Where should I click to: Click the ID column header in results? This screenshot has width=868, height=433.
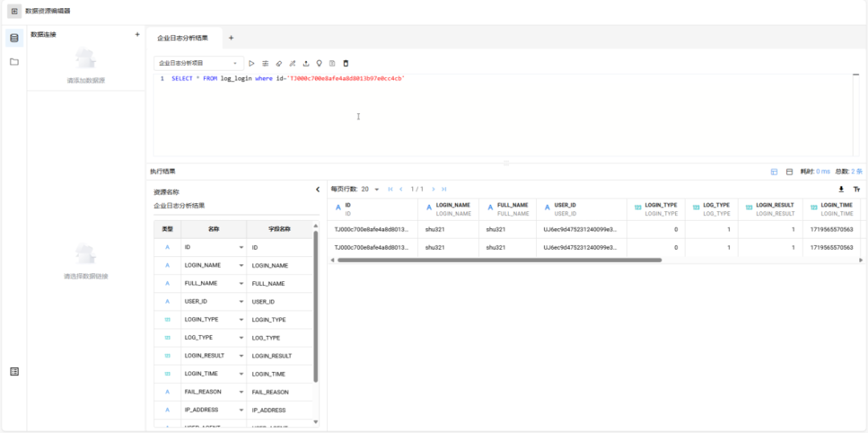coord(373,209)
